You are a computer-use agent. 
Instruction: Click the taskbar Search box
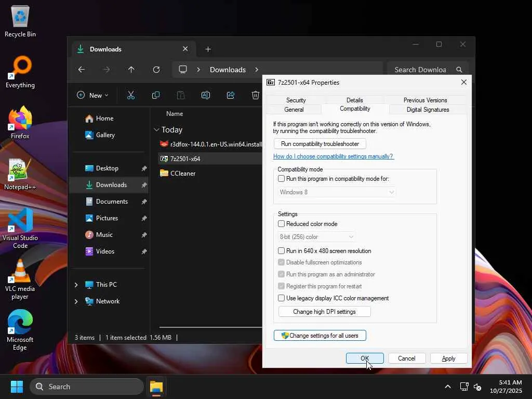pos(87,387)
